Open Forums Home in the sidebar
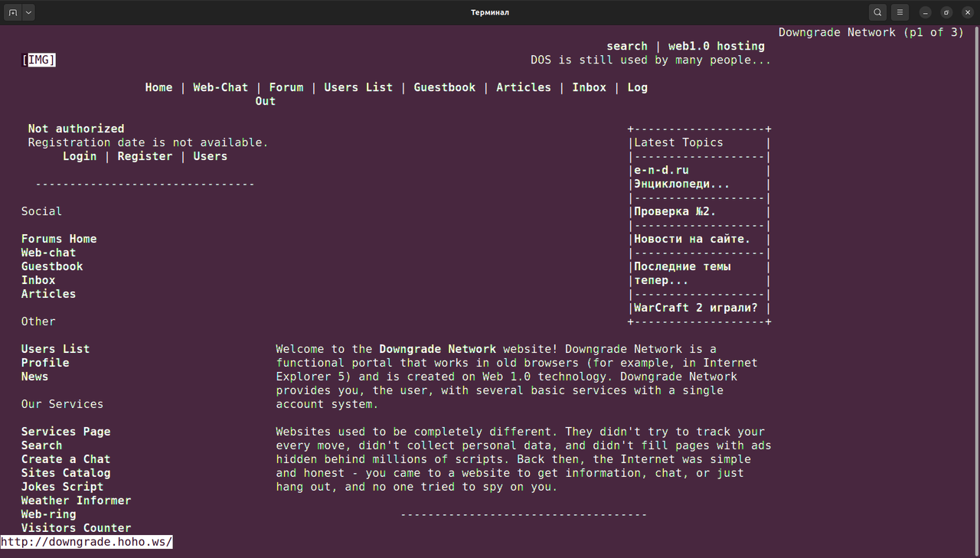980x558 pixels. [59, 239]
